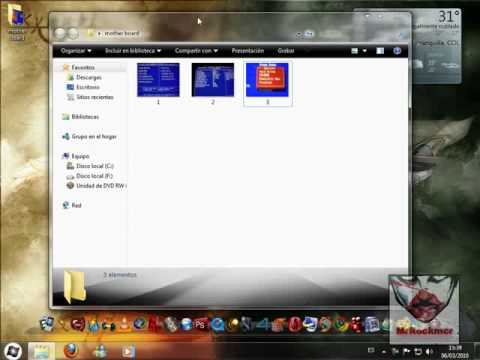Select Grupo en el hogar
The image size is (480, 360).
point(94,136)
